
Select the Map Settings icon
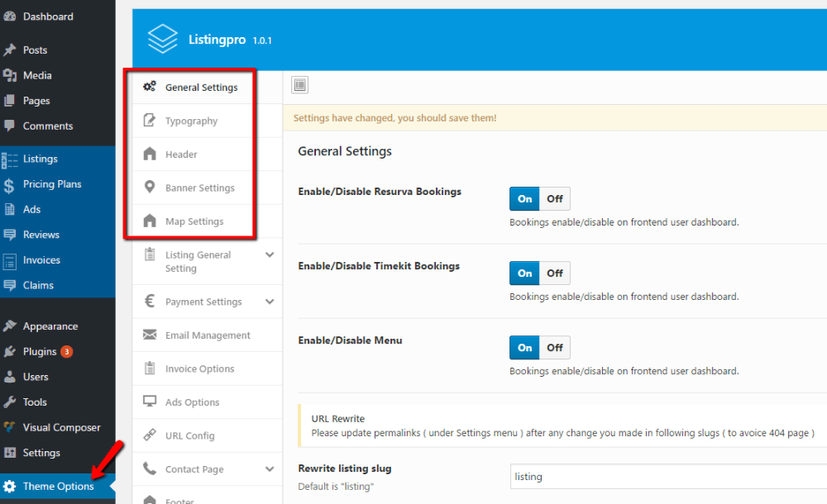[x=149, y=221]
